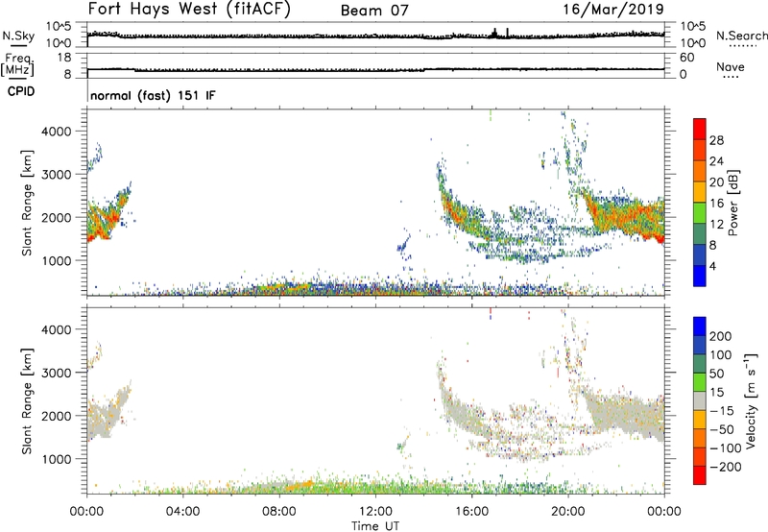Click the "4000" tick of the power panel

(x=57, y=132)
